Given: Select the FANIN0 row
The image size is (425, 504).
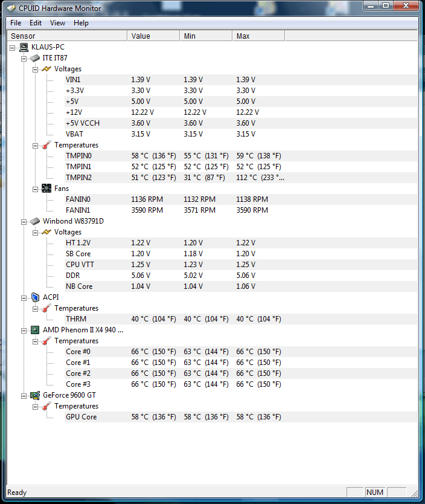Looking at the screenshot, I should point(241,199).
